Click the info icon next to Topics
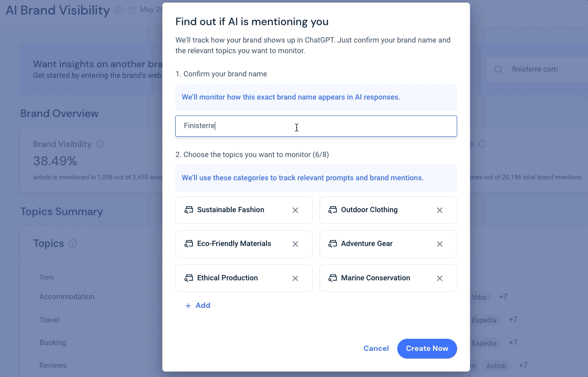The height and width of the screenshot is (377, 588). coord(73,244)
